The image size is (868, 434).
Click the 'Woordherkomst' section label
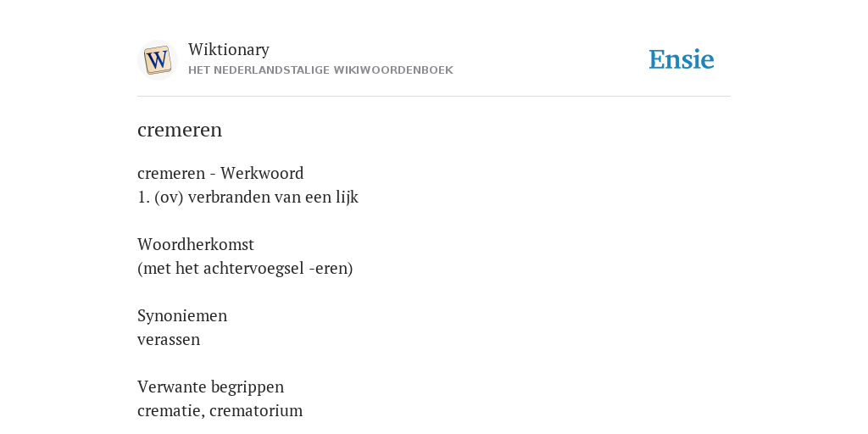pyautogui.click(x=196, y=244)
